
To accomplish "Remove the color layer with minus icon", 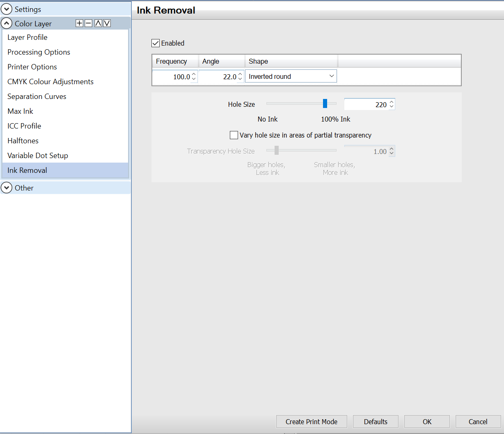I will coord(88,23).
